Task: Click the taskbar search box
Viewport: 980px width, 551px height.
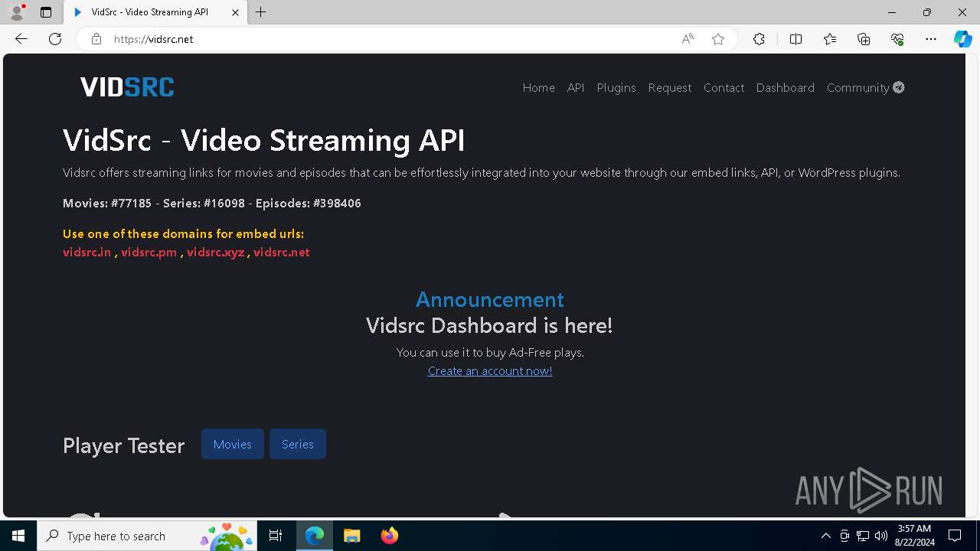Action: tap(147, 536)
